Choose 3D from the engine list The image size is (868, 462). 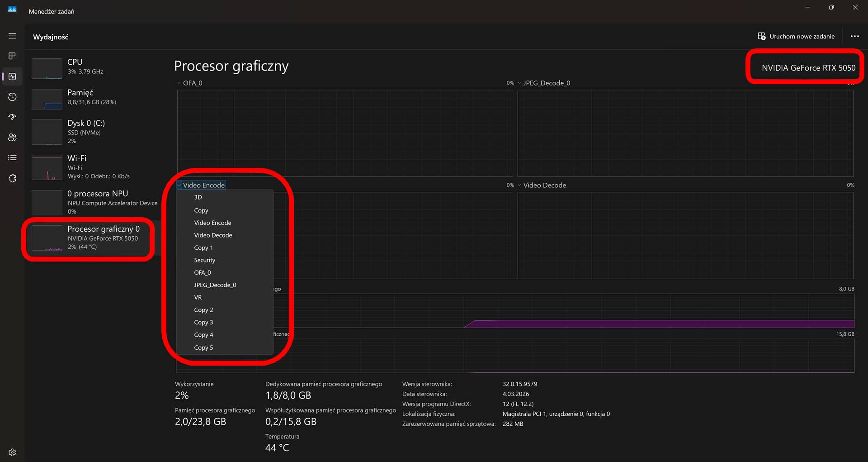[225, 197]
